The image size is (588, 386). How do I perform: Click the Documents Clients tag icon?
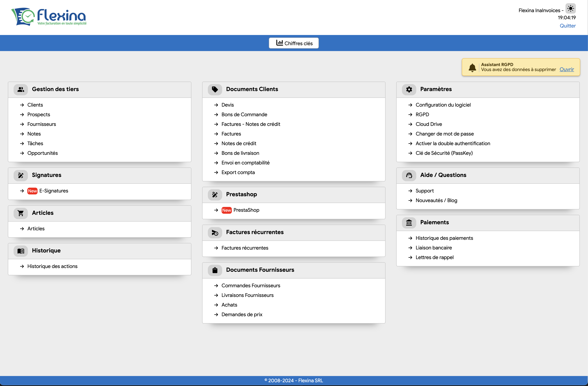tap(215, 89)
